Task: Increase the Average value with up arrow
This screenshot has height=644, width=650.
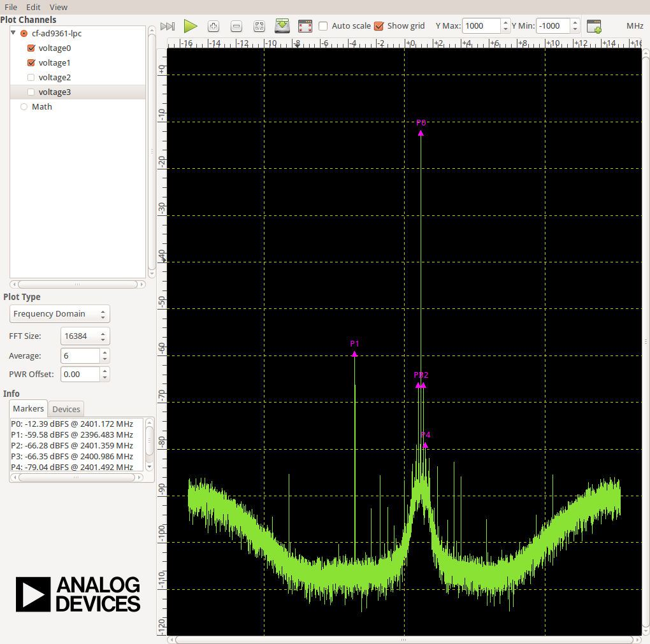Action: [x=105, y=352]
